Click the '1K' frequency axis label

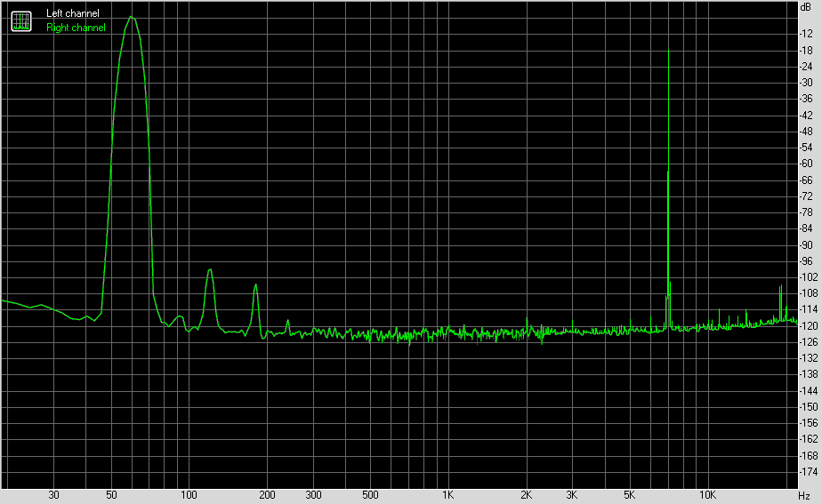pos(448,495)
